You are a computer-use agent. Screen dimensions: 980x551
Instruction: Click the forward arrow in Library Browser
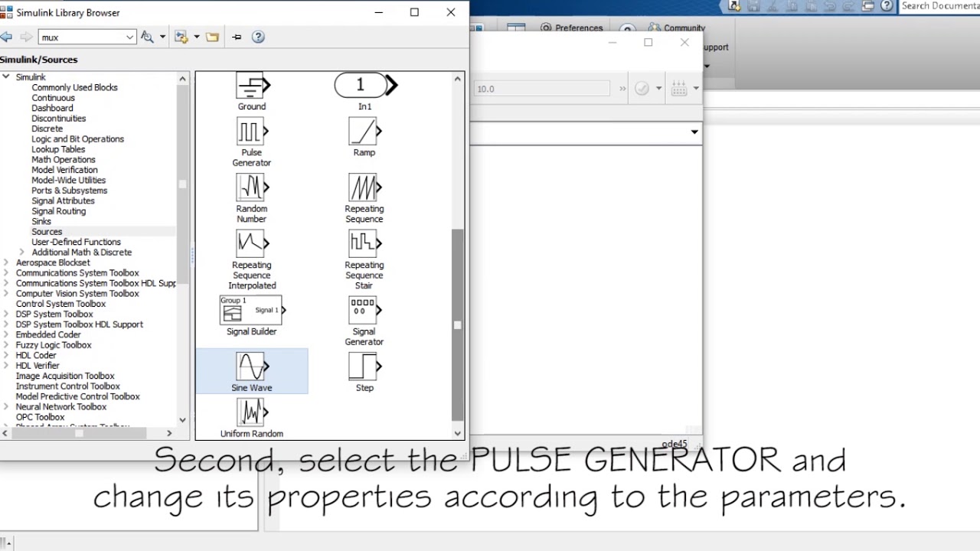point(26,37)
